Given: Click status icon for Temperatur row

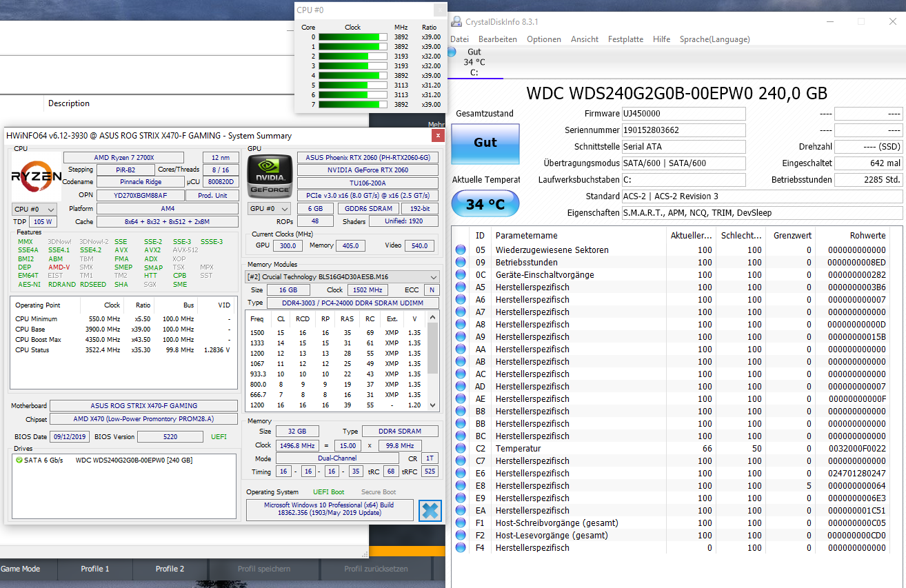Looking at the screenshot, I should (461, 448).
